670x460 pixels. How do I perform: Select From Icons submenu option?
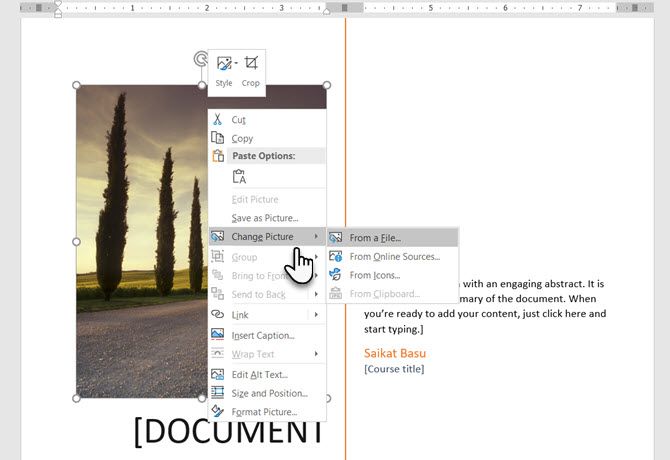[393, 275]
